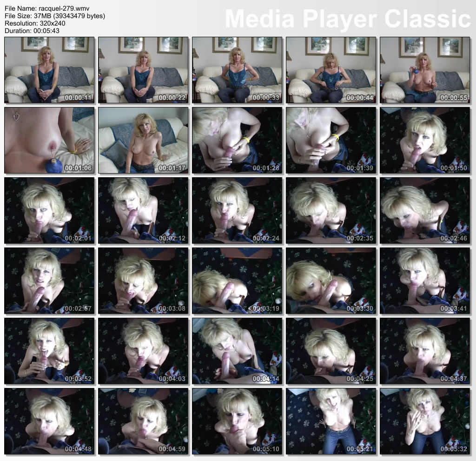Click the 00:05:21 thumbnail
476x461 pixels.
click(331, 421)
